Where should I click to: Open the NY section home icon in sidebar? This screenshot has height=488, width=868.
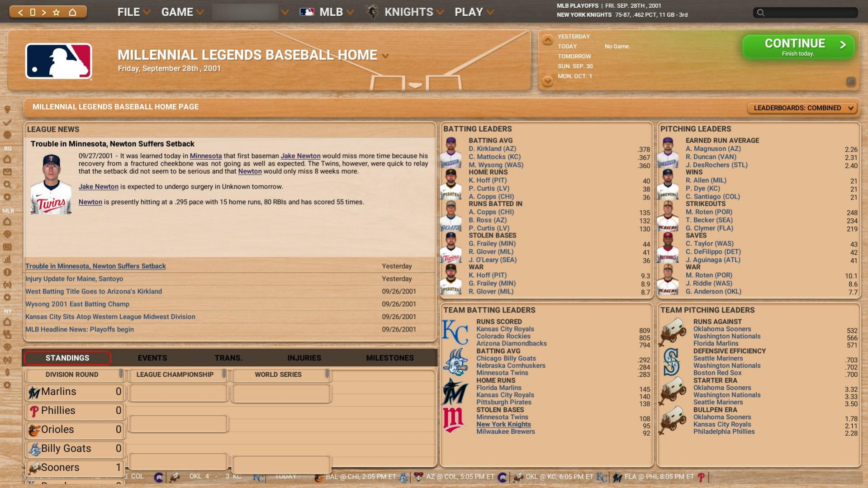coord(7,322)
